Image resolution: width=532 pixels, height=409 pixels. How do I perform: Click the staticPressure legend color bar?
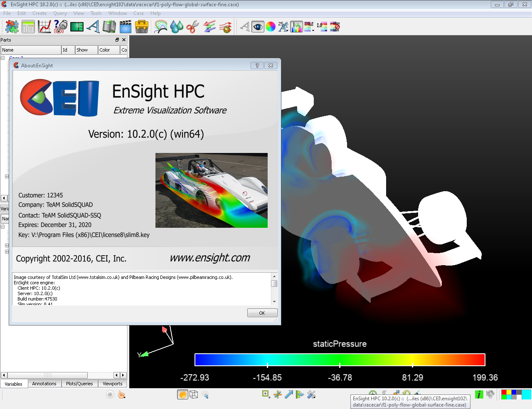(340, 360)
